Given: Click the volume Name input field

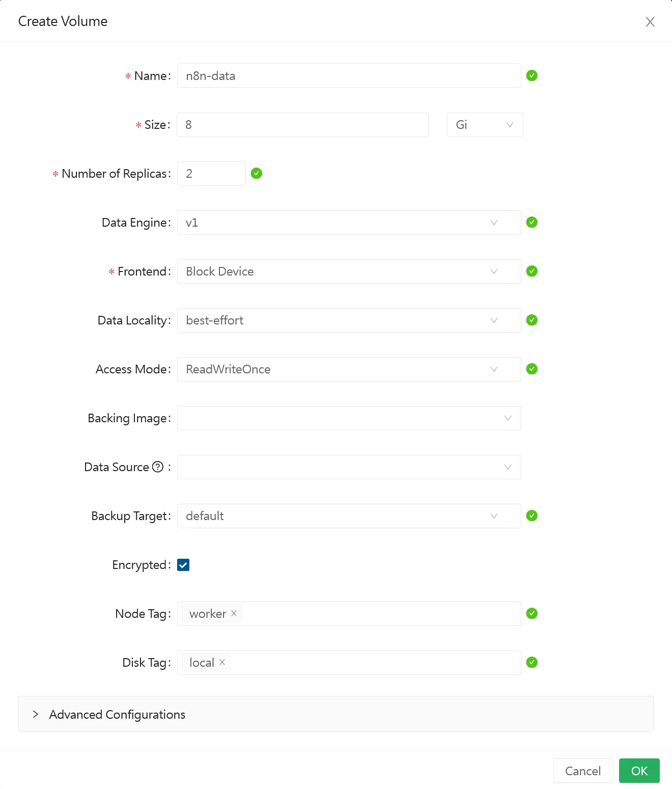Looking at the screenshot, I should pos(349,76).
